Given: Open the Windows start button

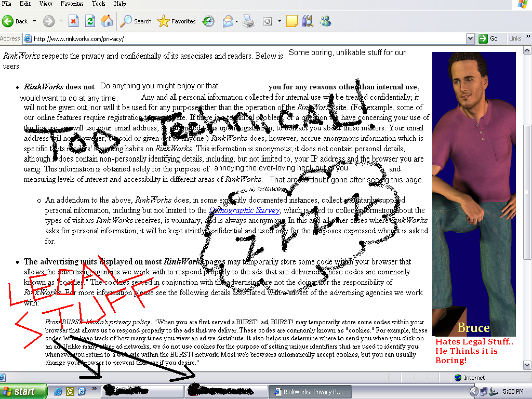Looking at the screenshot, I should coord(23,392).
